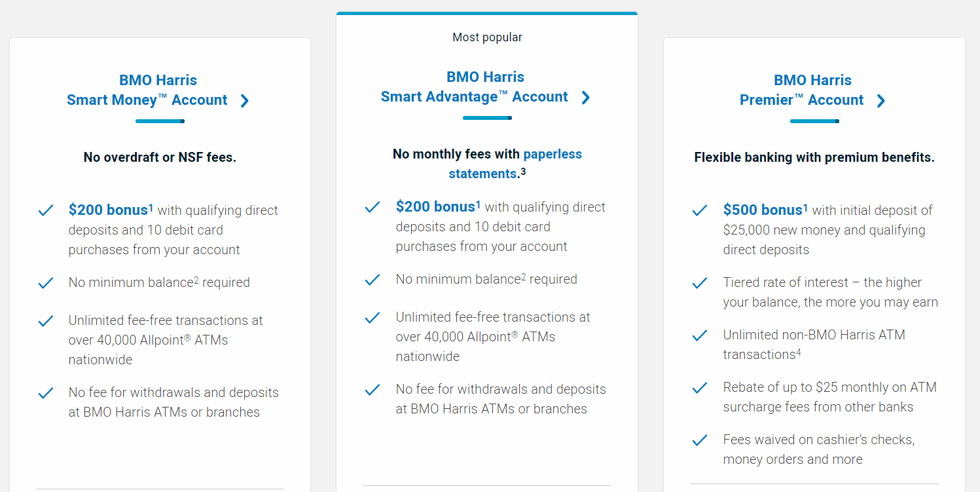Click the blue highlight bar atop the Smart Advantage card
Screen dimensions: 980x492
pyautogui.click(x=487, y=12)
